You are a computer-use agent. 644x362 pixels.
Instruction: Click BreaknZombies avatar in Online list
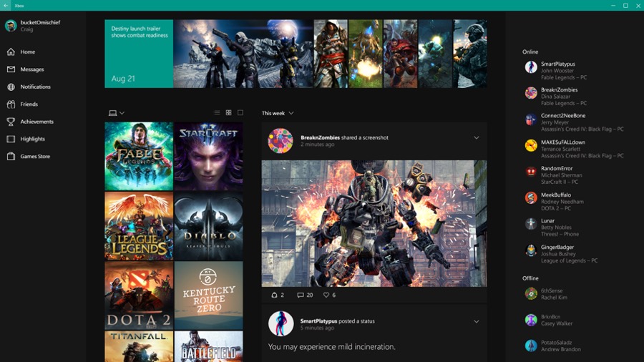531,93
